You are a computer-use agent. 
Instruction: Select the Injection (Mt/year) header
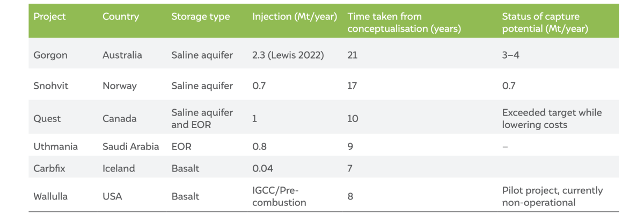click(x=295, y=17)
